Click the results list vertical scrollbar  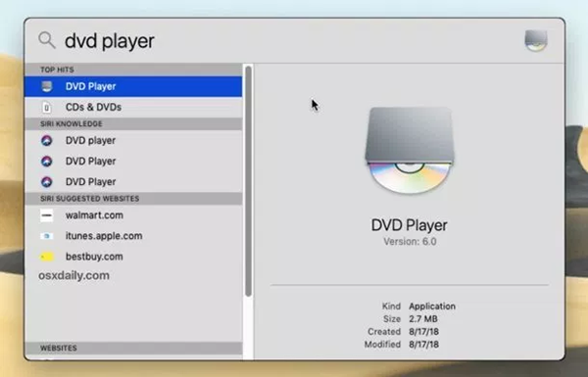tap(248, 181)
